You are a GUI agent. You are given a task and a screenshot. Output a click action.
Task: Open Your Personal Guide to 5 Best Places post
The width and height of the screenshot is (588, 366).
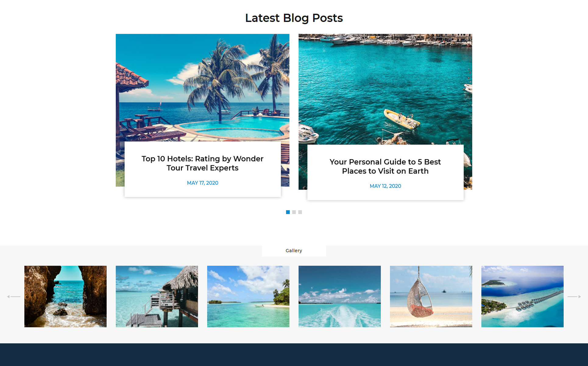(x=385, y=166)
